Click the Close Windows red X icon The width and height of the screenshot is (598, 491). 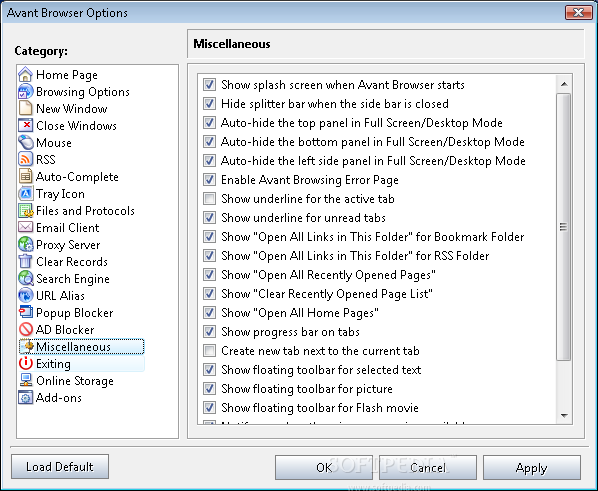(26, 126)
